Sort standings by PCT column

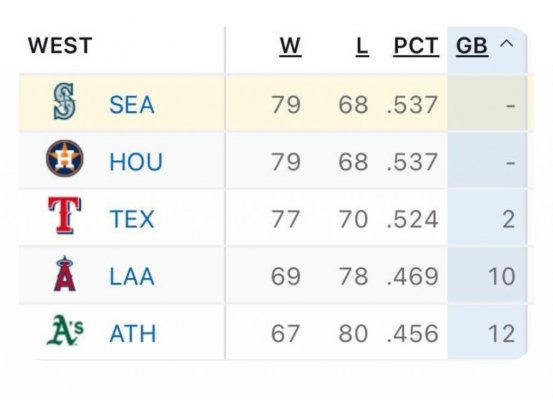point(416,46)
